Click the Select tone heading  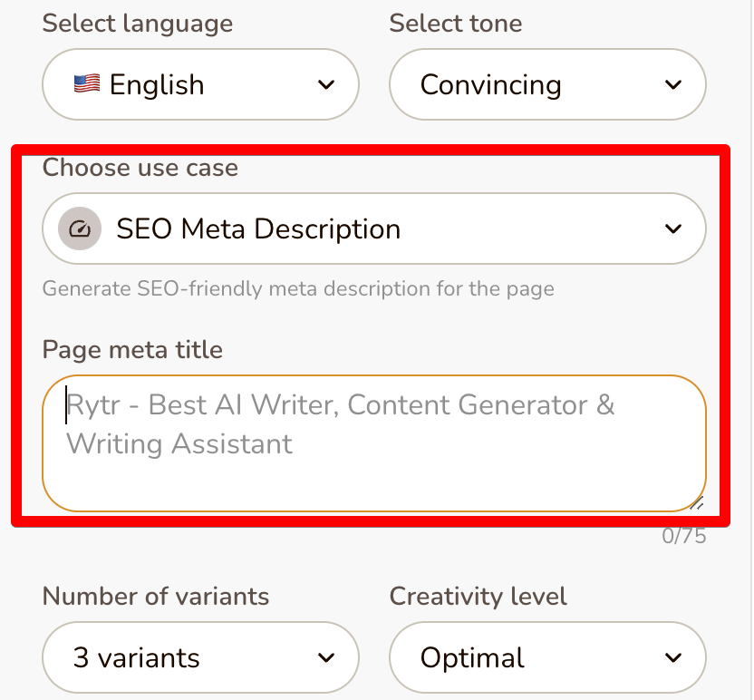point(456,24)
